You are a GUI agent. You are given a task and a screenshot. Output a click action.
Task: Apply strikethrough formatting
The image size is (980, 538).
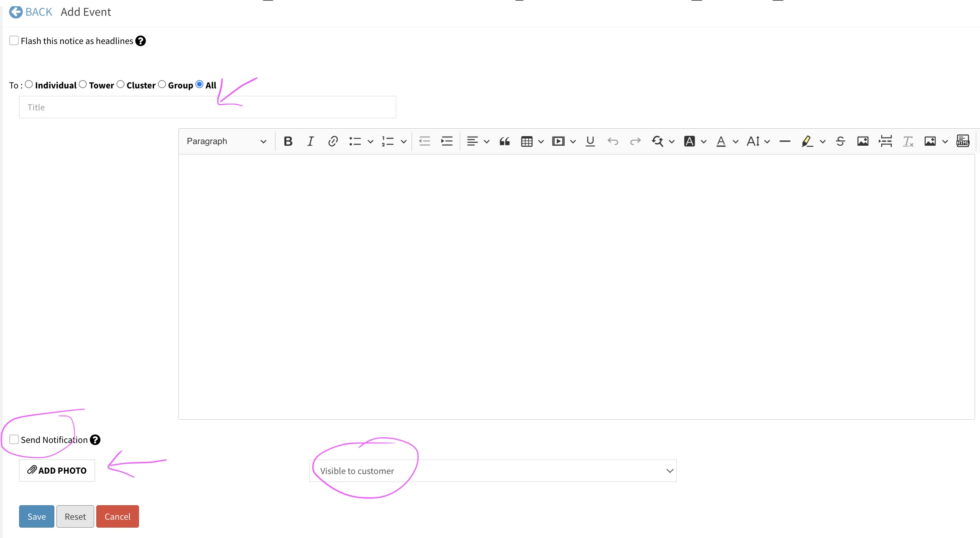click(x=840, y=141)
